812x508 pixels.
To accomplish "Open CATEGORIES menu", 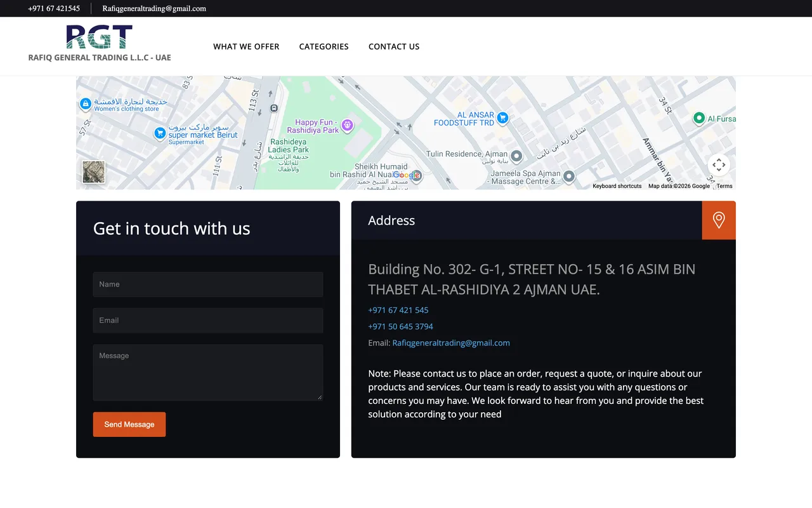I will (x=324, y=46).
